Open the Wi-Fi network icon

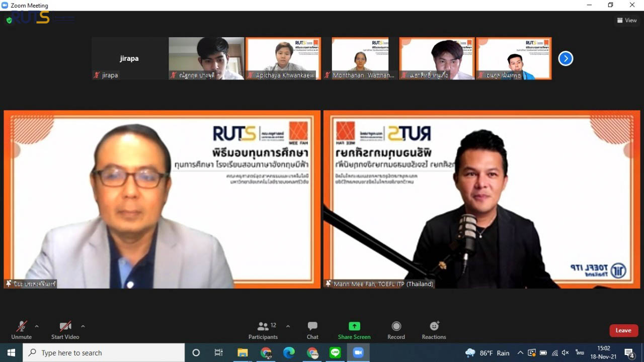click(554, 353)
